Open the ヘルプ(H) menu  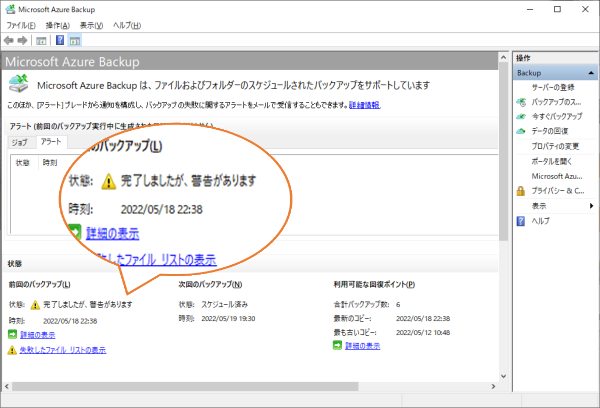(x=127, y=26)
